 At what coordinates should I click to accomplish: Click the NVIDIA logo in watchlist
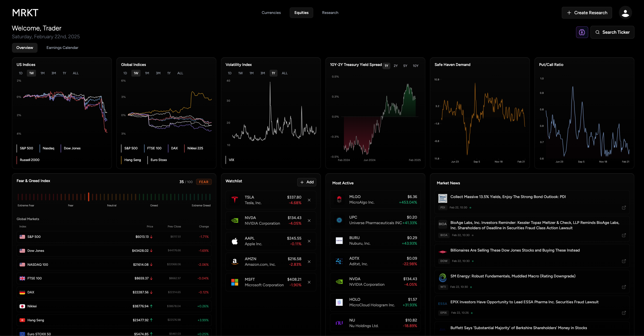click(235, 221)
